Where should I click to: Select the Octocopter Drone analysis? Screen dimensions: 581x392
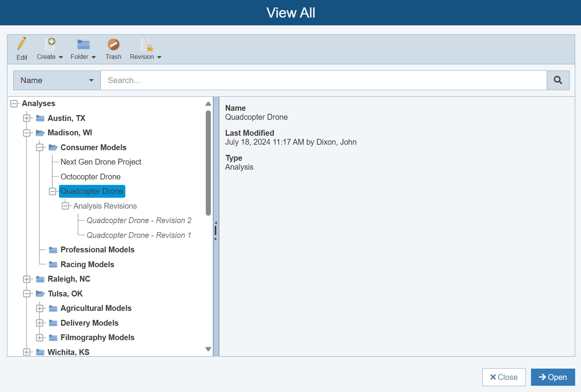click(91, 177)
